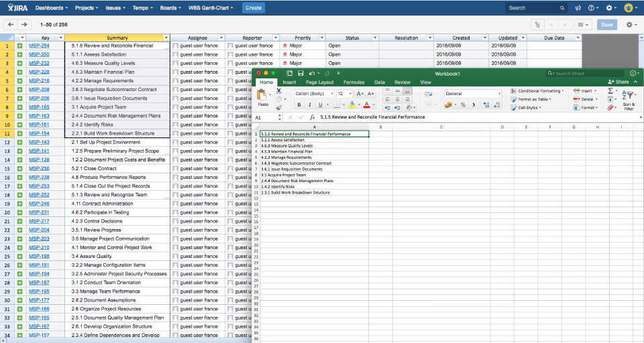Click the Share button in Excel

point(618,82)
